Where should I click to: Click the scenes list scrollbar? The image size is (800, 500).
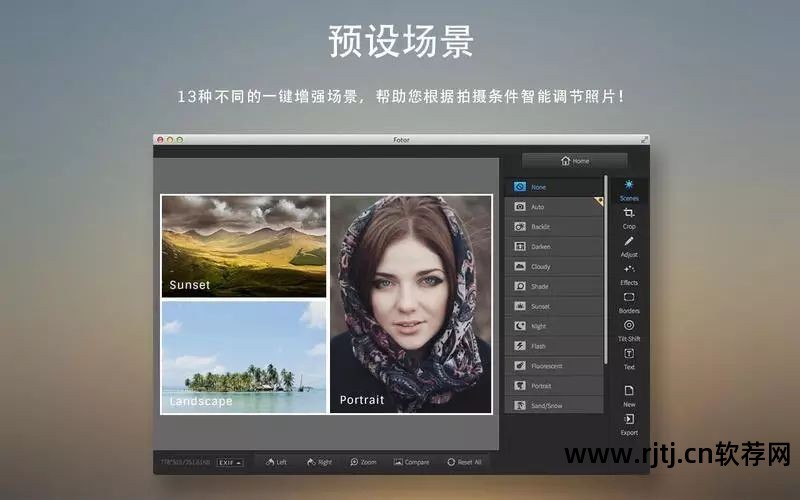(x=606, y=270)
